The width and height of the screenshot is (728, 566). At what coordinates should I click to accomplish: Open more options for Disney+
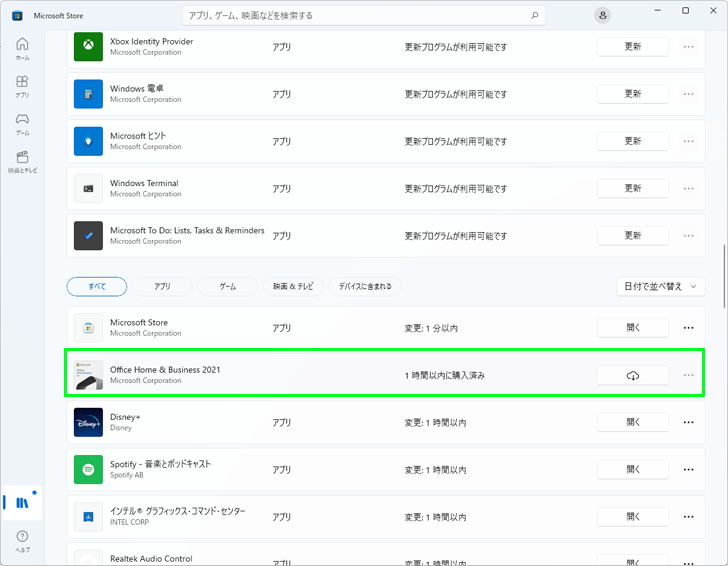click(689, 423)
